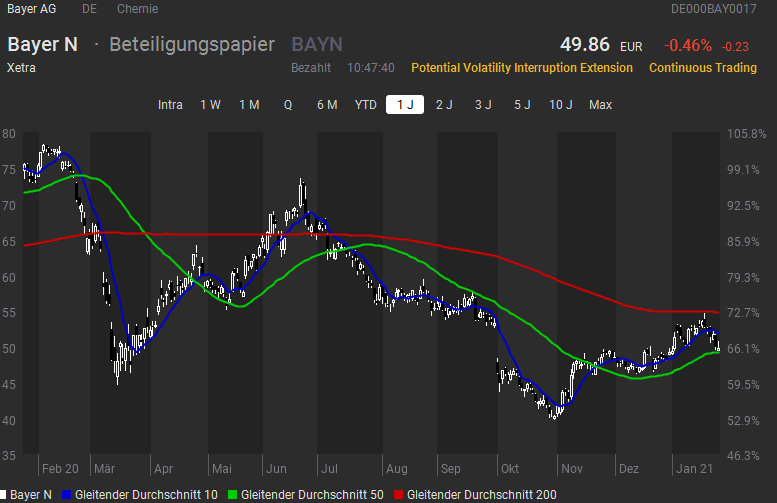Screen dimensions: 777x503
Task: Click the ISIN DE000BAY0017
Action: pyautogui.click(x=714, y=9)
